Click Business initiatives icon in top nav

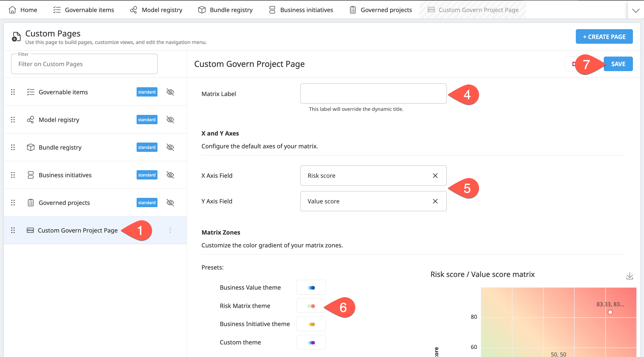pos(272,10)
